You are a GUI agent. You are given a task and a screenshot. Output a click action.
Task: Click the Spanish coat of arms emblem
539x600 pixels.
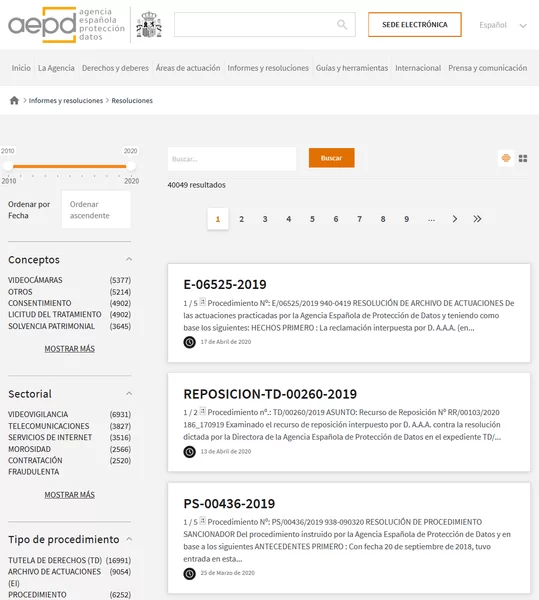click(x=149, y=25)
